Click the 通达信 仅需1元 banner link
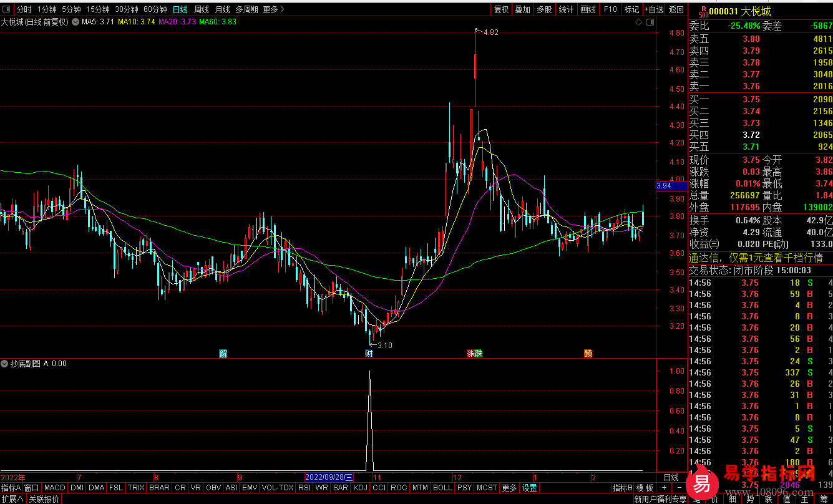 pyautogui.click(x=756, y=258)
